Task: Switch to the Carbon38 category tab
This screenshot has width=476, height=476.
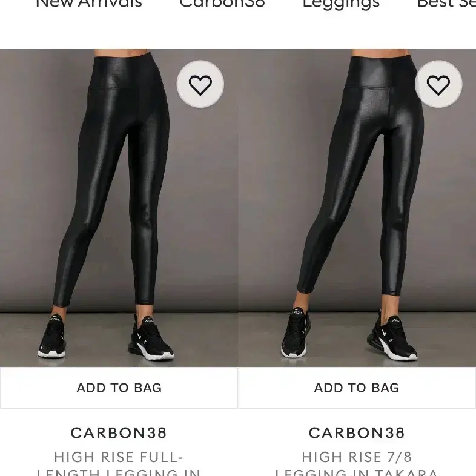Action: click(x=222, y=4)
